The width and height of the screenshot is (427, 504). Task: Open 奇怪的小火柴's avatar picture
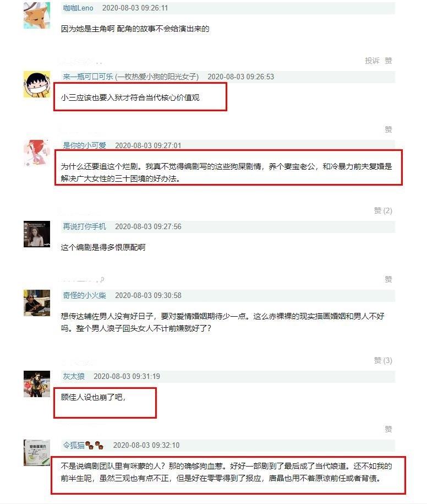pyautogui.click(x=37, y=303)
